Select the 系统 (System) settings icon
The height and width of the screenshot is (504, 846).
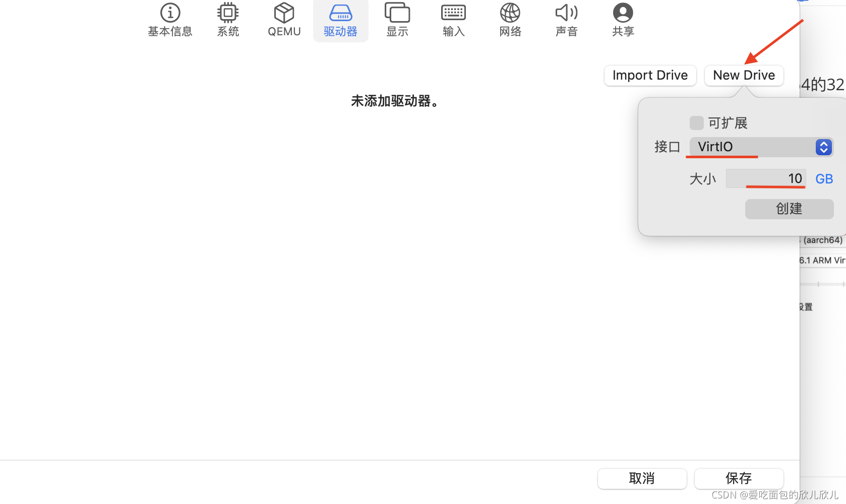[228, 20]
